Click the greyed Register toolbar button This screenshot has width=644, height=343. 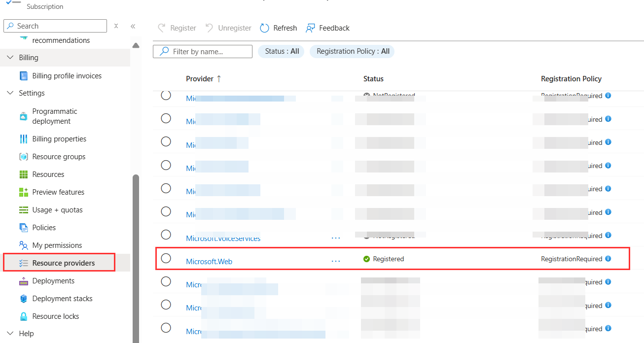point(177,28)
